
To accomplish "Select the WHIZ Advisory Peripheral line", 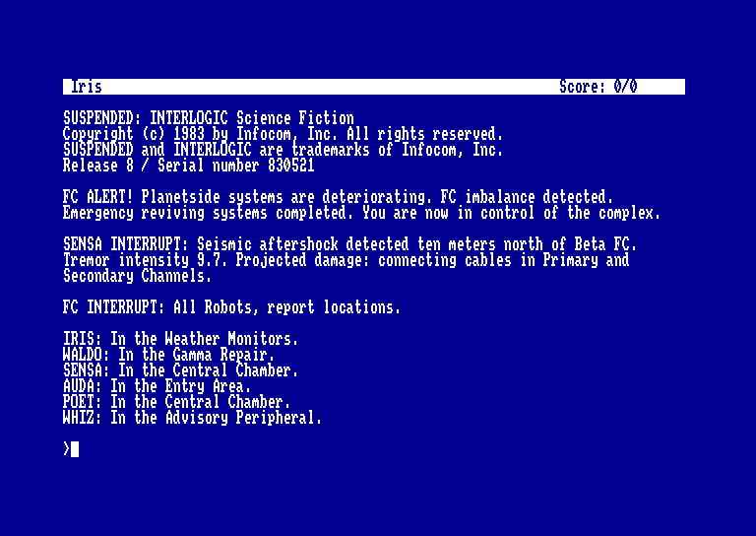I will coord(192,418).
